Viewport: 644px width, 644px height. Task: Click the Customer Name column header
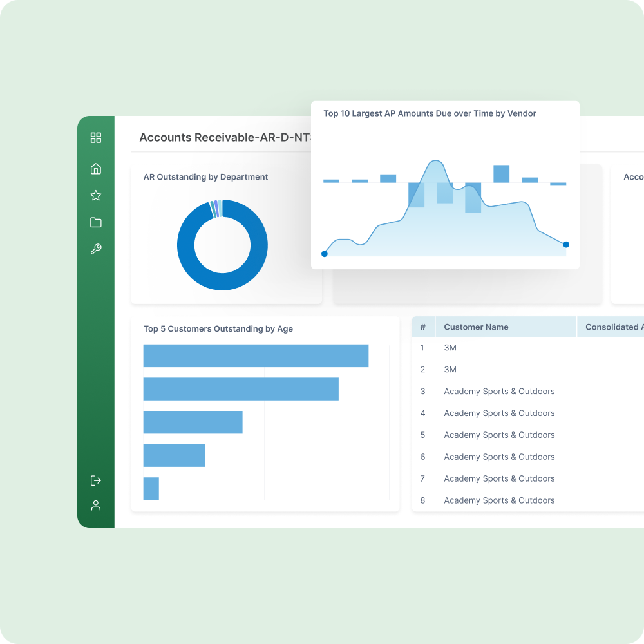[x=476, y=327]
